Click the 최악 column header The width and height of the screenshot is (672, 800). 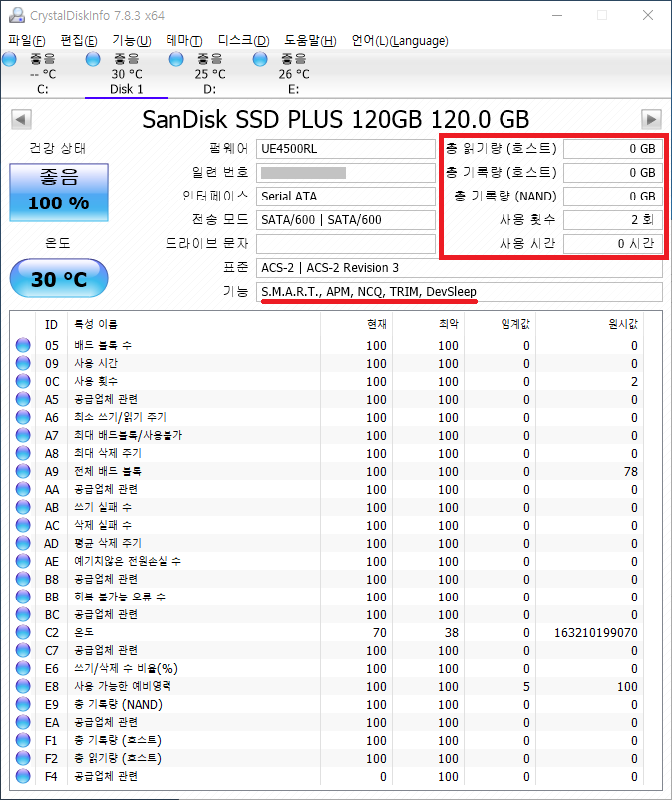click(429, 324)
